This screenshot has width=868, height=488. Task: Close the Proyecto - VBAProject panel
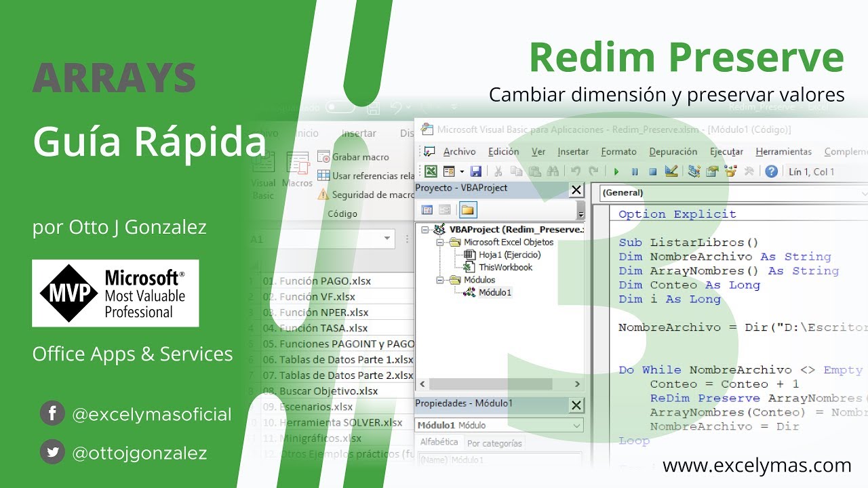click(576, 190)
